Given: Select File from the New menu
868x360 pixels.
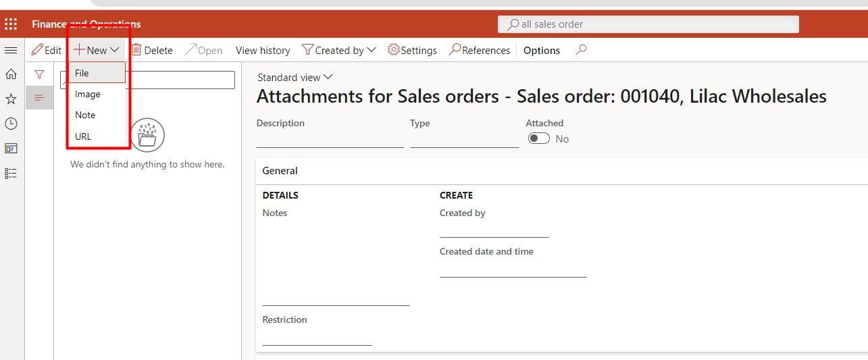Looking at the screenshot, I should [82, 73].
